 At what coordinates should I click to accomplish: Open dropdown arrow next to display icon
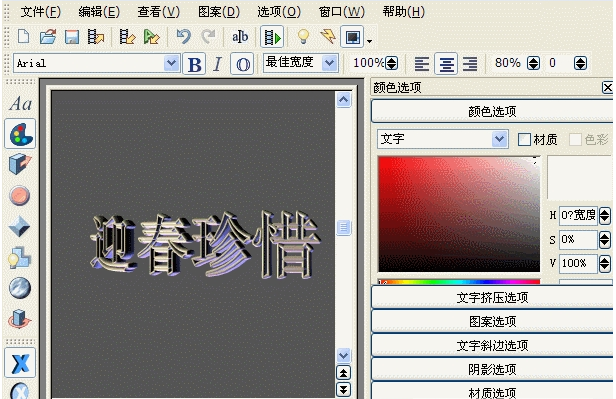(369, 40)
